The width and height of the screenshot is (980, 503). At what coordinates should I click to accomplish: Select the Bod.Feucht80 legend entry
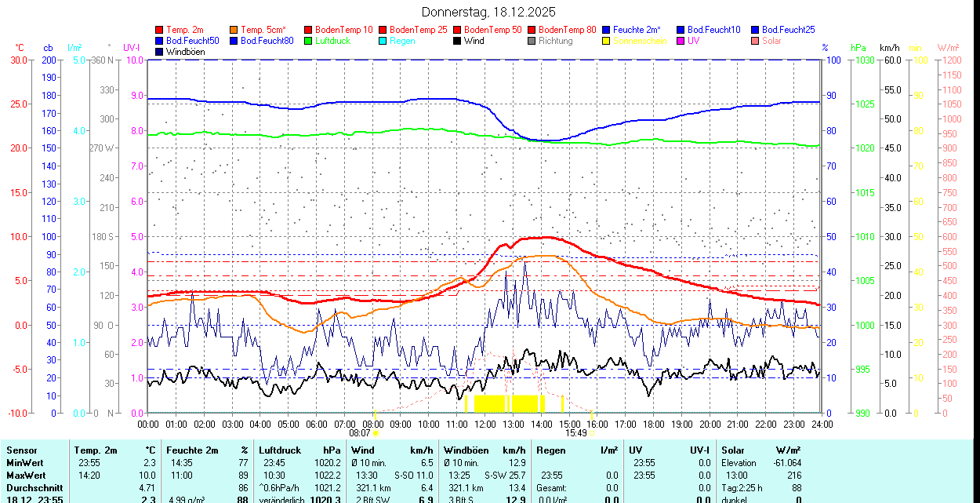tap(267, 41)
